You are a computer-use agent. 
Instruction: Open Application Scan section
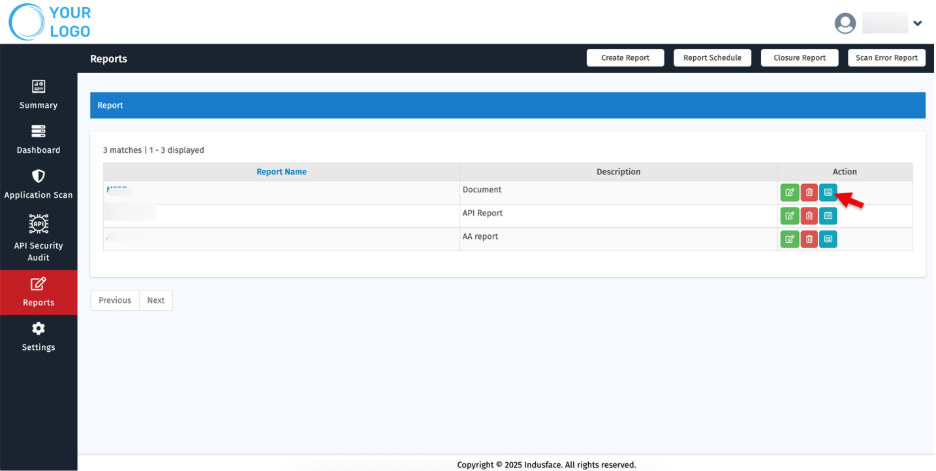(38, 184)
